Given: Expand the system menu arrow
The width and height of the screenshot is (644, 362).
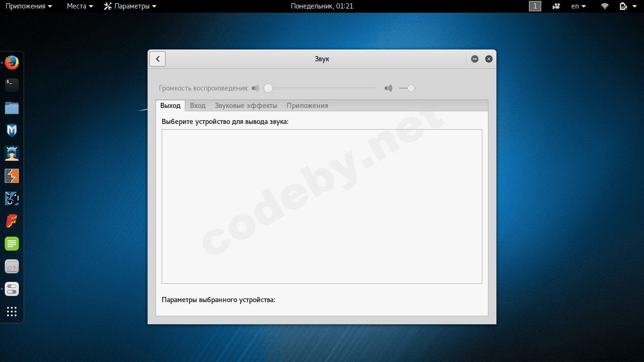Looking at the screenshot, I should pos(635,6).
